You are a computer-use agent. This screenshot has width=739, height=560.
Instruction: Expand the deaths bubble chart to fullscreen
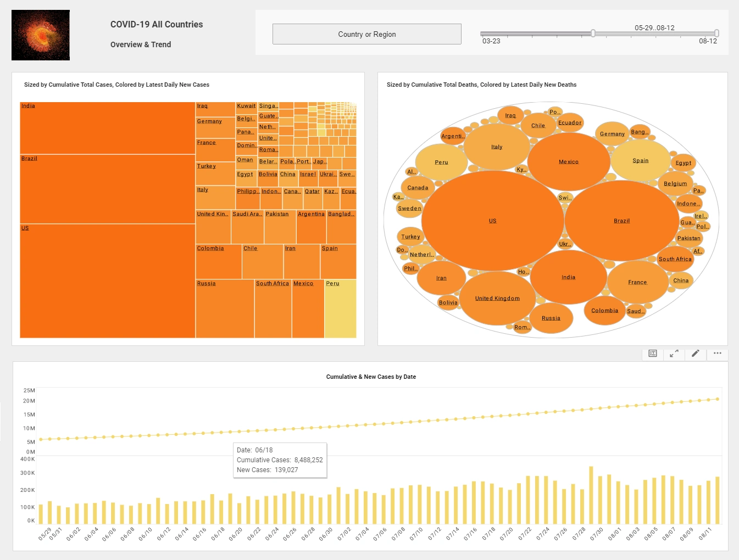pyautogui.click(x=674, y=354)
